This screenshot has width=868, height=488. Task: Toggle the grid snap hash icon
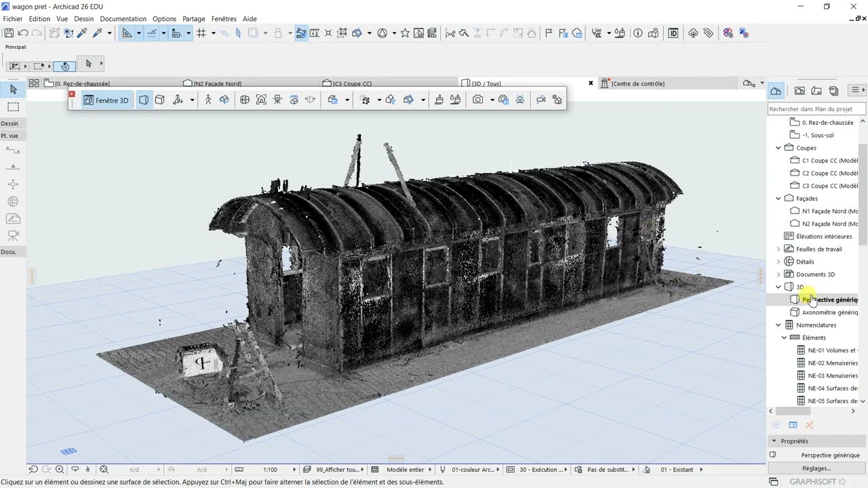tap(201, 33)
